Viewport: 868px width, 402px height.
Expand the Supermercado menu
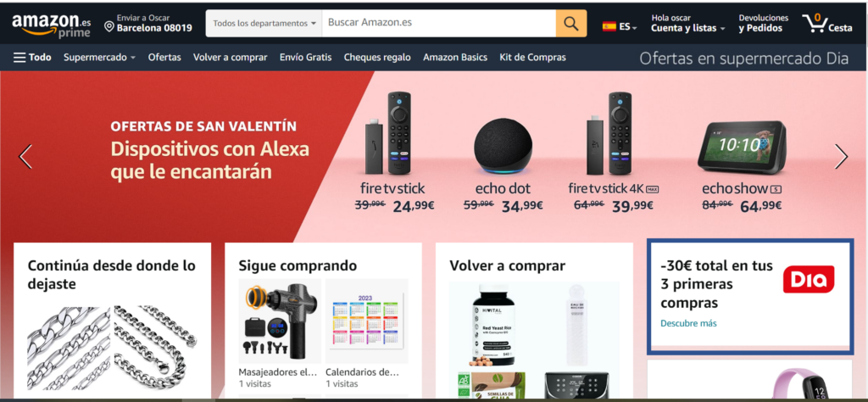(99, 57)
